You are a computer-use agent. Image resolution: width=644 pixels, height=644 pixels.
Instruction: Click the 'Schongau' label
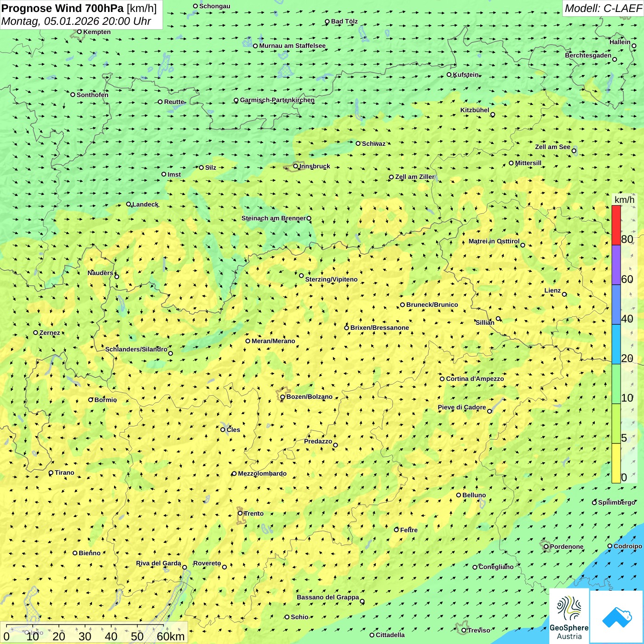[215, 6]
